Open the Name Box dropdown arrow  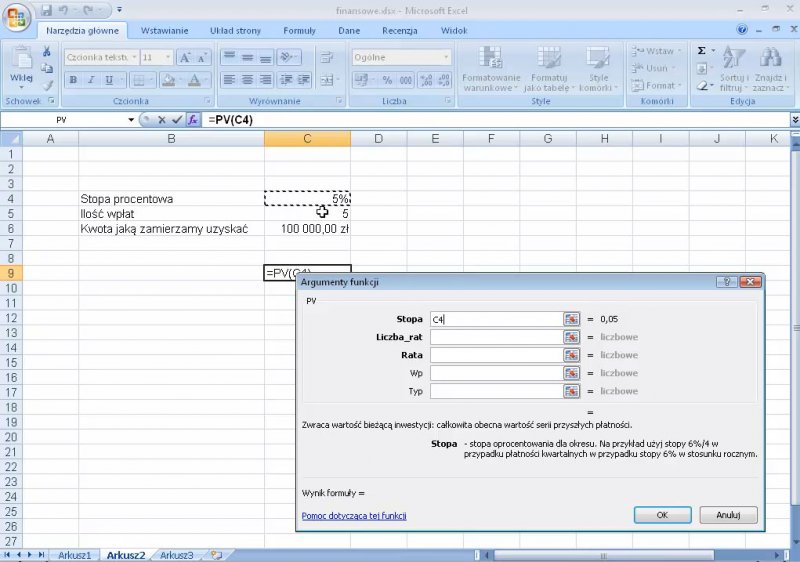[x=131, y=120]
